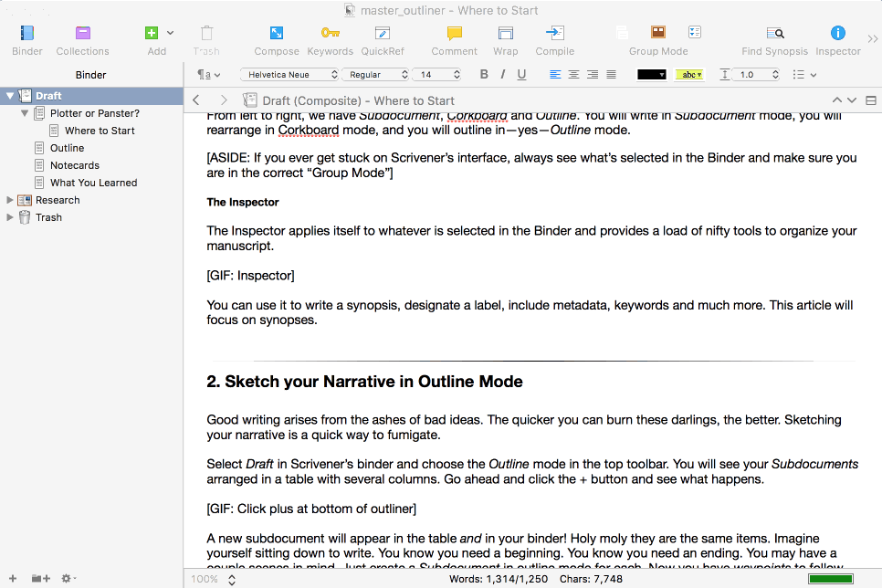Open the paragraph styles dropdown
Screen dimensions: 882x588
209,74
